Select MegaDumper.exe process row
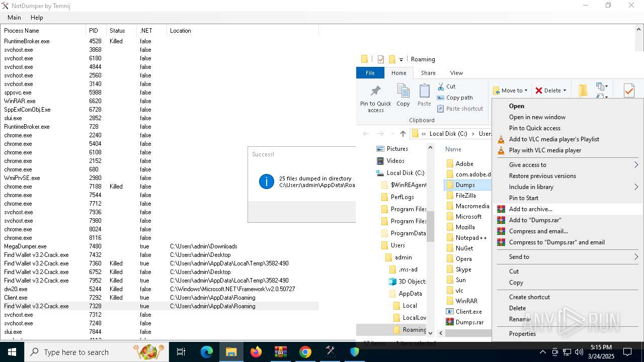644x362 pixels. [x=160, y=246]
